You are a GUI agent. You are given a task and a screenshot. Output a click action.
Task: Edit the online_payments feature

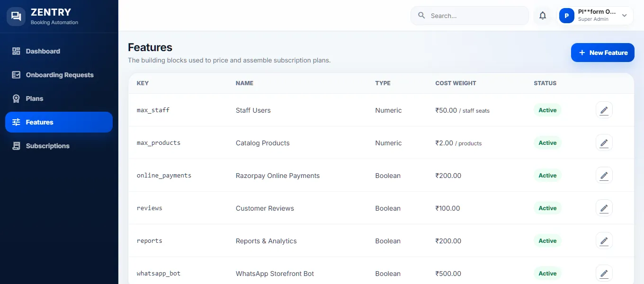point(604,175)
